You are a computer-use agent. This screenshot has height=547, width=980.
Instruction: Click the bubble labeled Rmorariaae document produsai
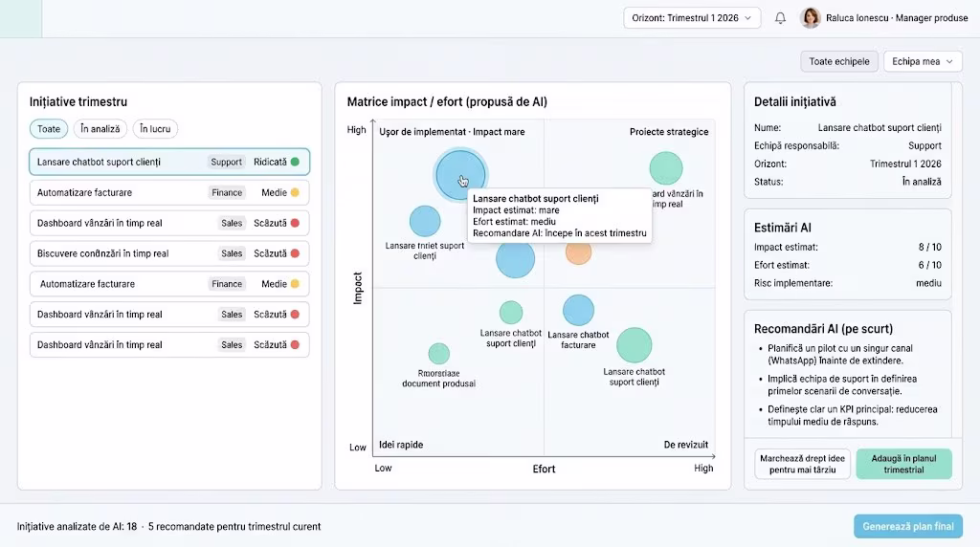tap(438, 354)
